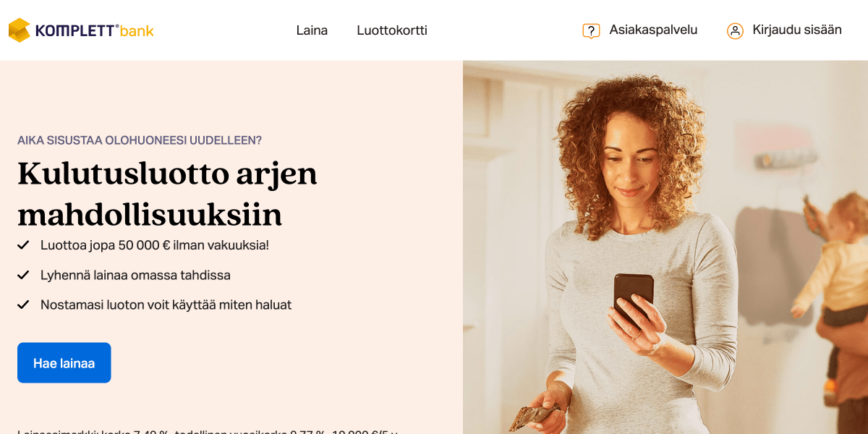Image resolution: width=868 pixels, height=434 pixels.
Task: Click the Komplett Bank cube logo icon
Action: pyautogui.click(x=20, y=30)
